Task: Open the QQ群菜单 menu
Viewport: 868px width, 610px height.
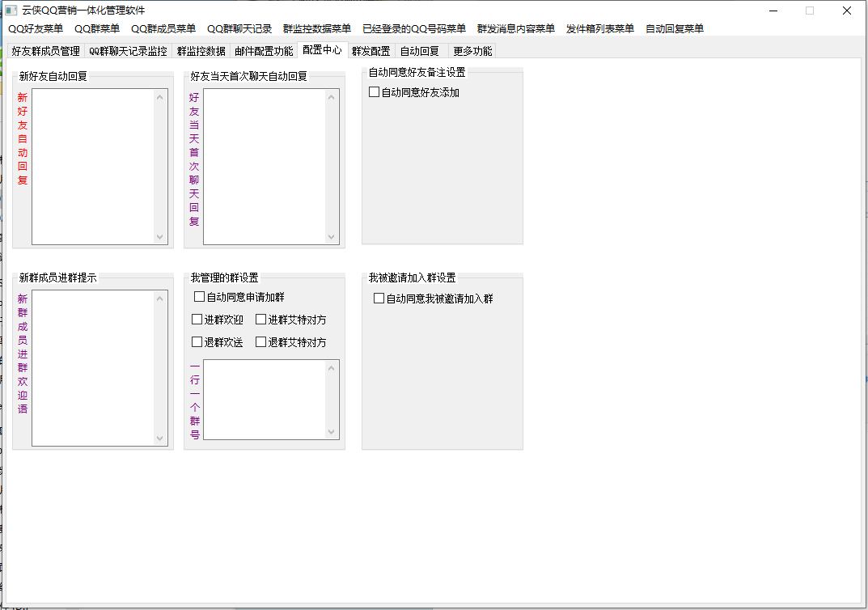Action: coord(97,29)
